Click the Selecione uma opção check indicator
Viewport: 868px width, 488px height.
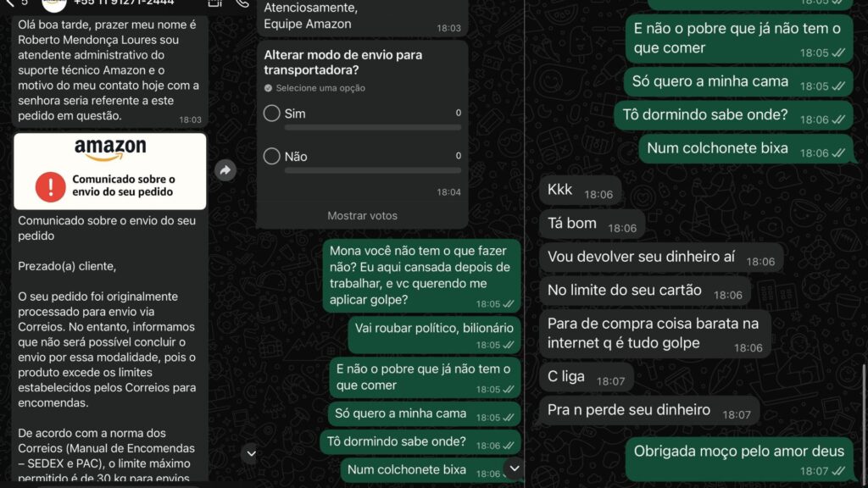[x=269, y=88]
